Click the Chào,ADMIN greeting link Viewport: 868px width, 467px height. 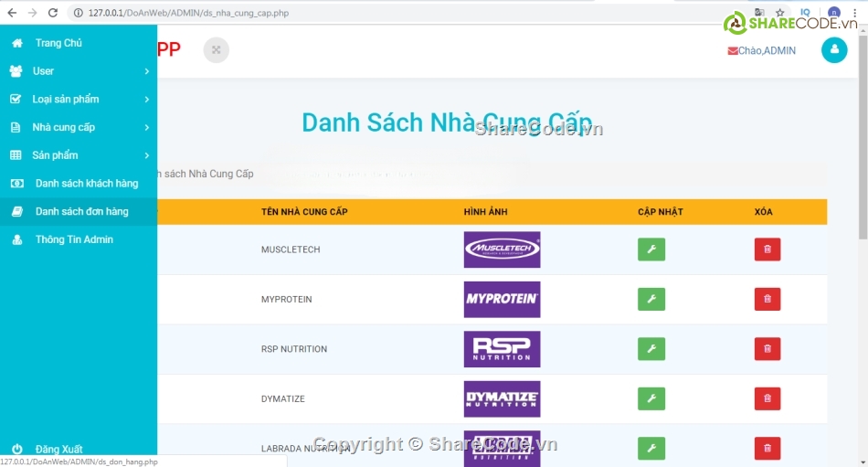point(767,51)
